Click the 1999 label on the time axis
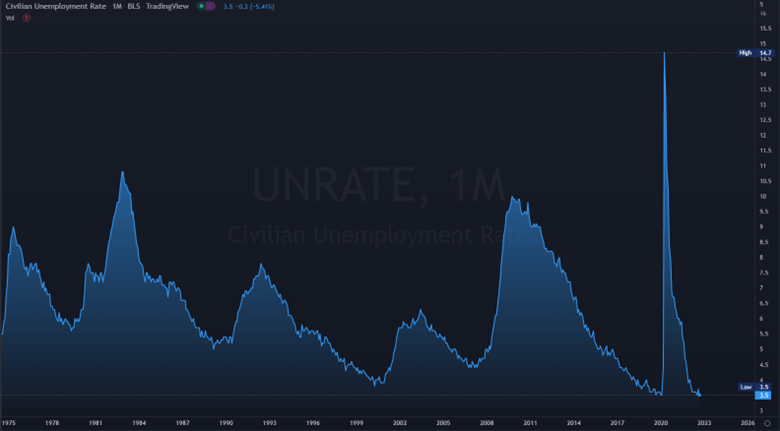This screenshot has width=780, height=431. (x=356, y=423)
